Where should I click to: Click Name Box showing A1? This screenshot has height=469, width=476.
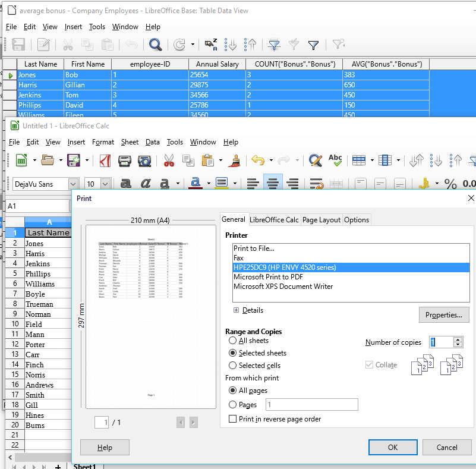point(38,206)
